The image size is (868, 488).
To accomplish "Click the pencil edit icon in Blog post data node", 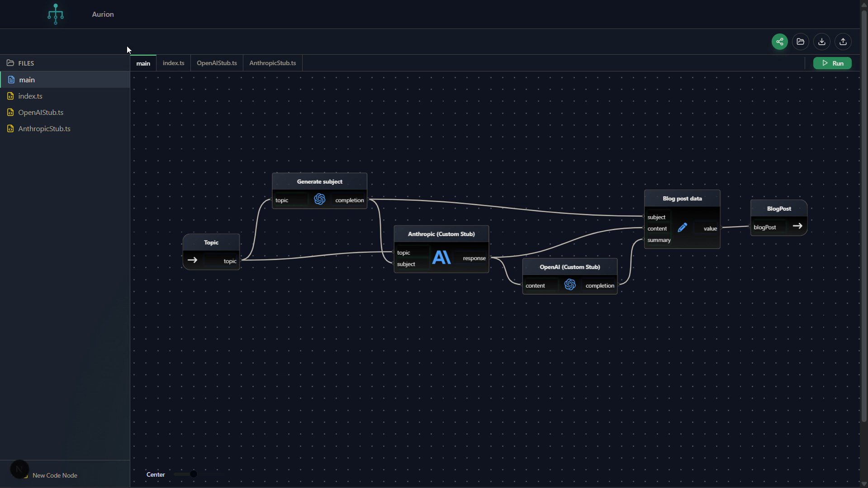I will pyautogui.click(x=682, y=227).
